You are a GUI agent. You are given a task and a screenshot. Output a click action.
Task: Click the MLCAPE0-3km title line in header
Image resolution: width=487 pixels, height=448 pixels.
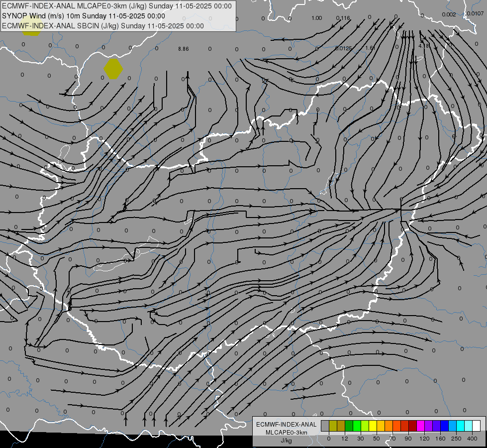tap(117, 6)
